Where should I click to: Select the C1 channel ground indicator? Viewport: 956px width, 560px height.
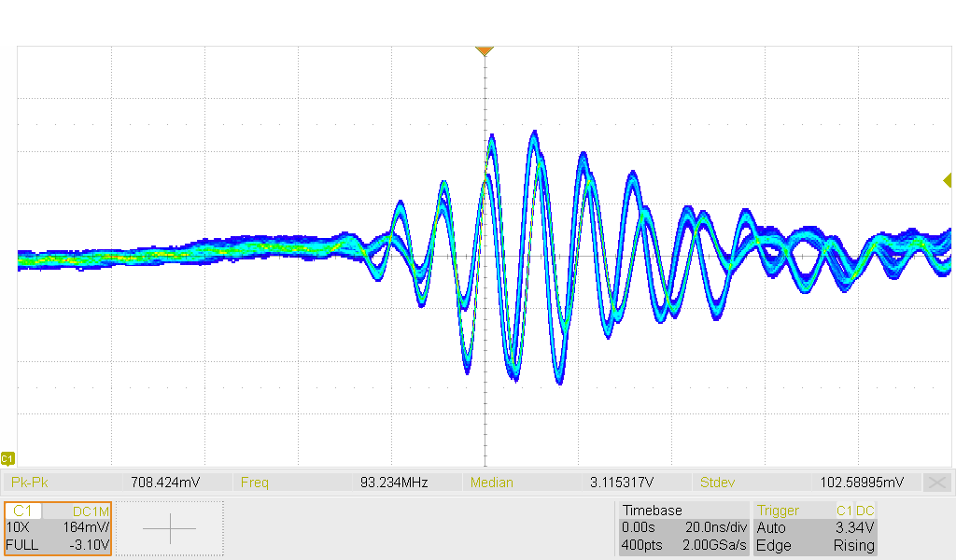(7, 458)
